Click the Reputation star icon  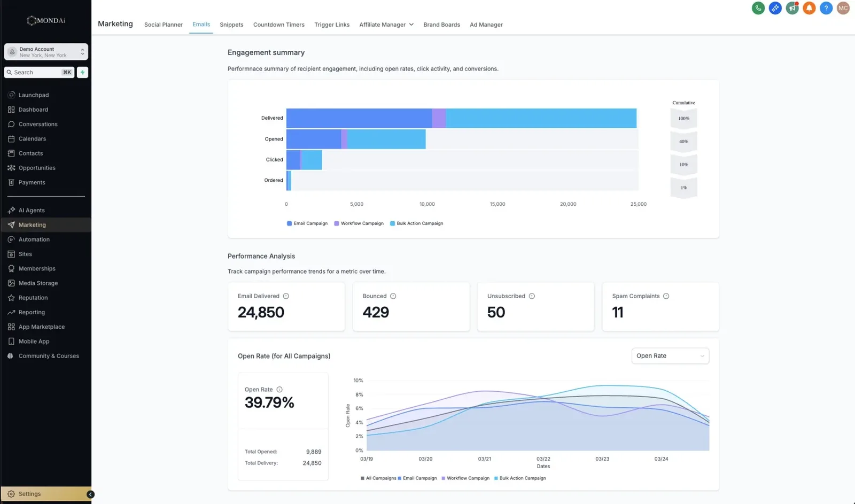coord(11,298)
